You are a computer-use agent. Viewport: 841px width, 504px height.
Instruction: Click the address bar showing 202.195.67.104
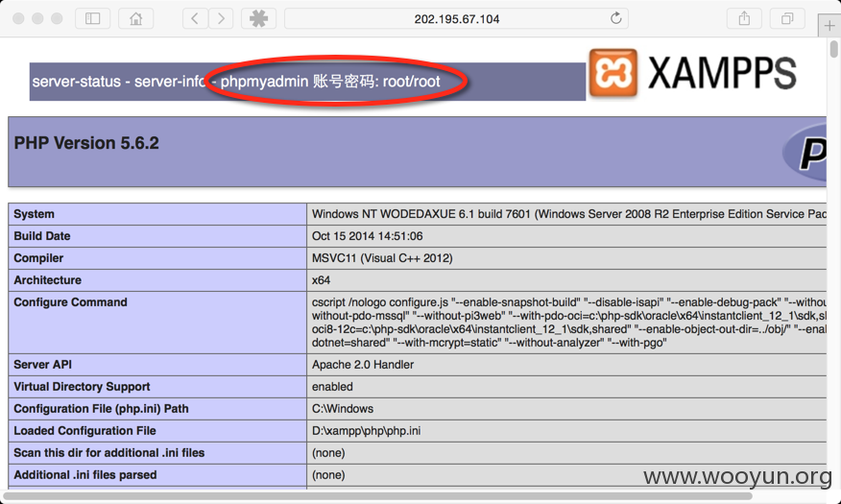pos(456,19)
